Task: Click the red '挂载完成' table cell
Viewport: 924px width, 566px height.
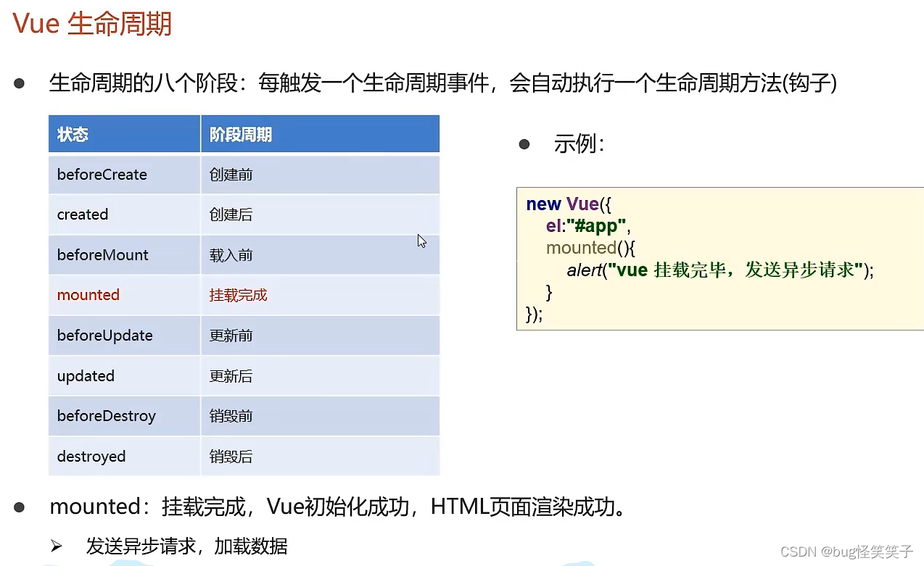Action: [320, 295]
